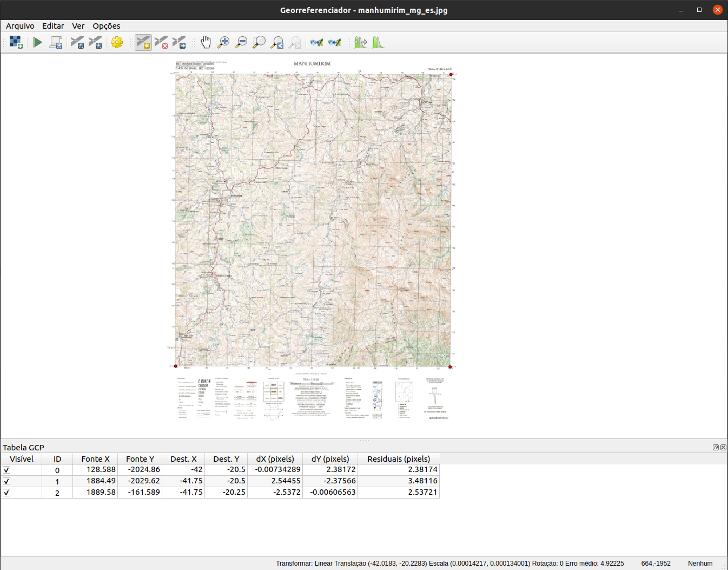Image resolution: width=728 pixels, height=570 pixels.
Task: Select the dX cell 2.54455
Action: [x=275, y=481]
